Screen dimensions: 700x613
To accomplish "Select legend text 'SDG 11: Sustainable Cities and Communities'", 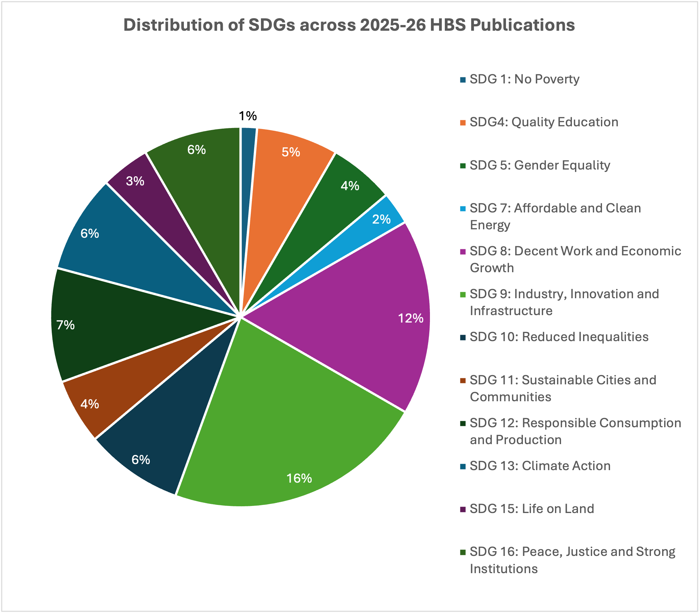I will click(563, 389).
